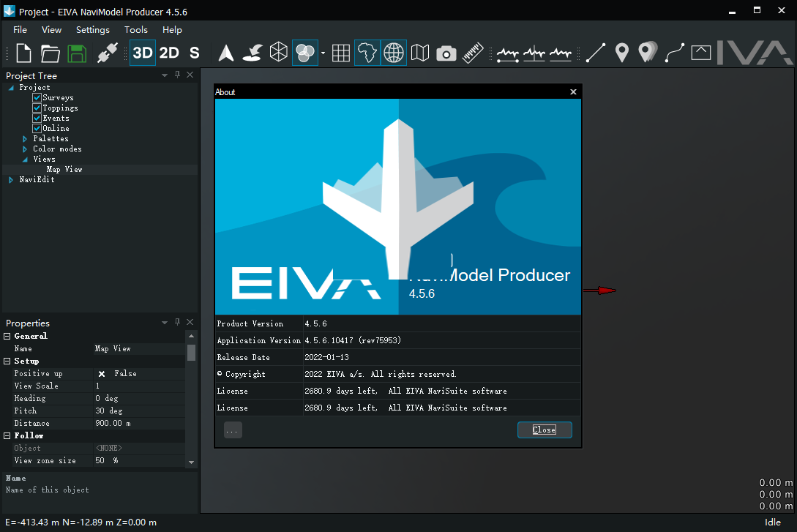Screen dimensions: 797x532
Task: Toggle the globe projection view
Action: (393, 52)
